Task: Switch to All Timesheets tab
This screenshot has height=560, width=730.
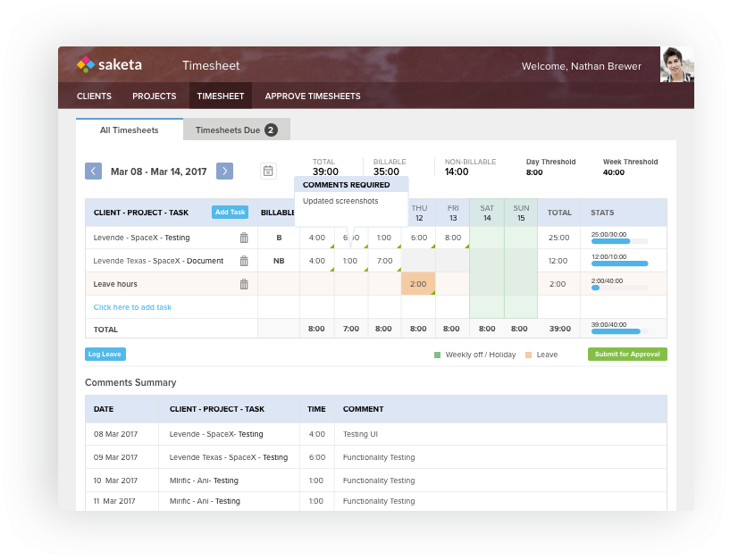Action: [130, 130]
